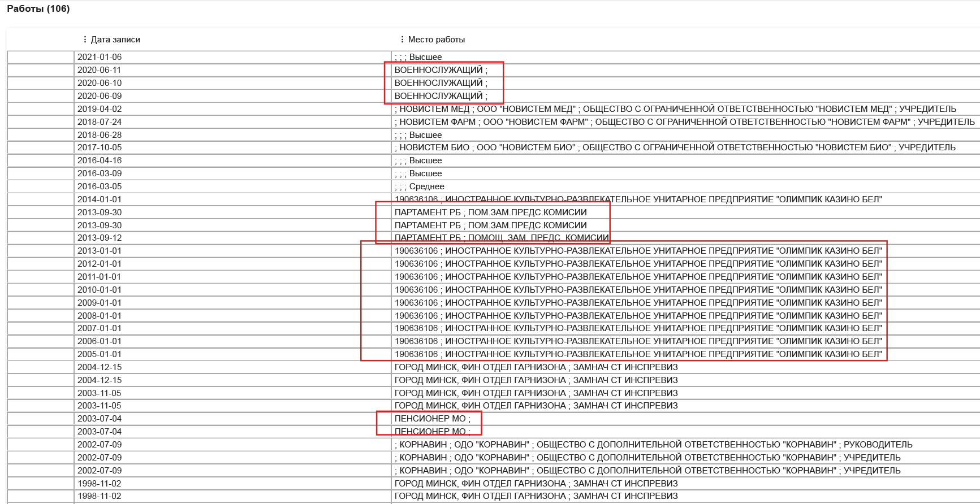Open the Место работы column menu icon
The image size is (980, 504).
coord(402,40)
